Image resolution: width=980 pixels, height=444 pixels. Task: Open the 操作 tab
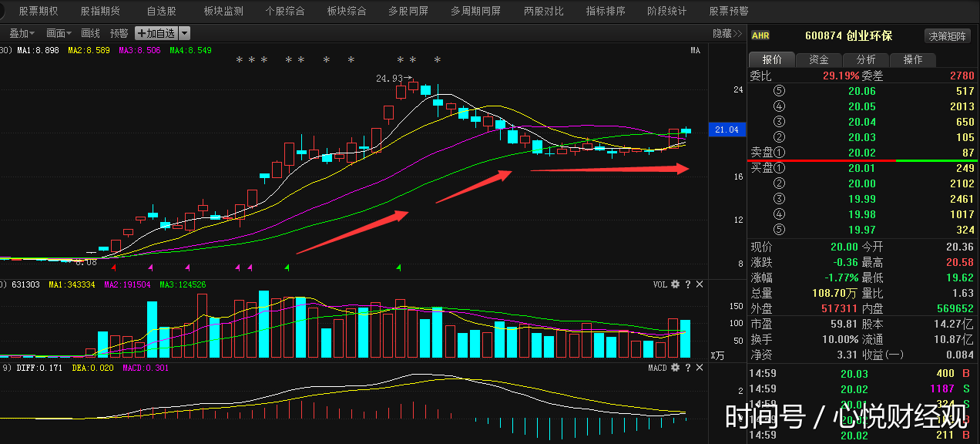[x=912, y=60]
